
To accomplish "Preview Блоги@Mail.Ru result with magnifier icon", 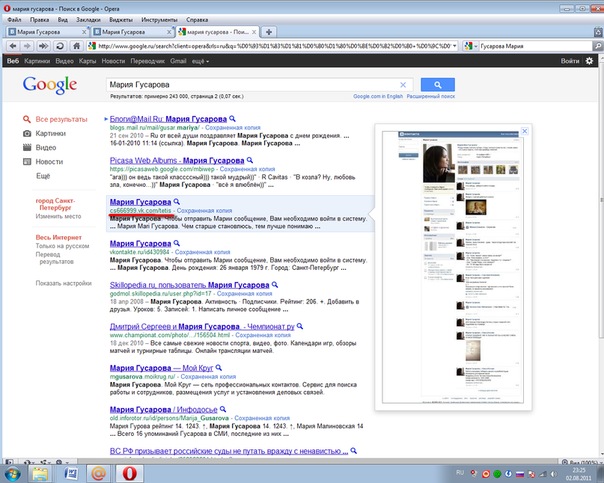I will pos(232,119).
